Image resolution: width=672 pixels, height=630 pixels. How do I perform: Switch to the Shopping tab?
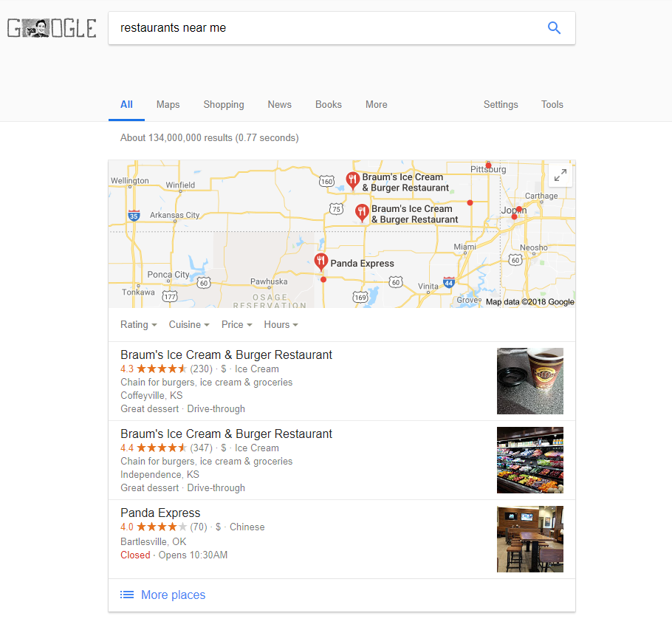pos(224,105)
